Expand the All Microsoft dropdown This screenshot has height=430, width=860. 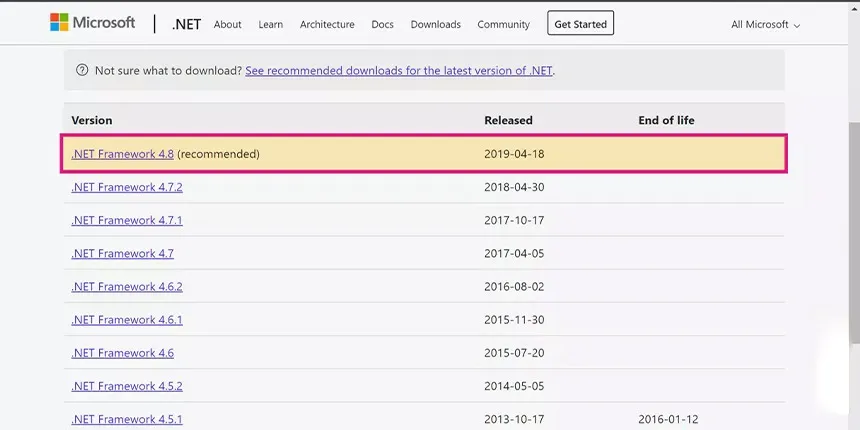[x=765, y=24]
